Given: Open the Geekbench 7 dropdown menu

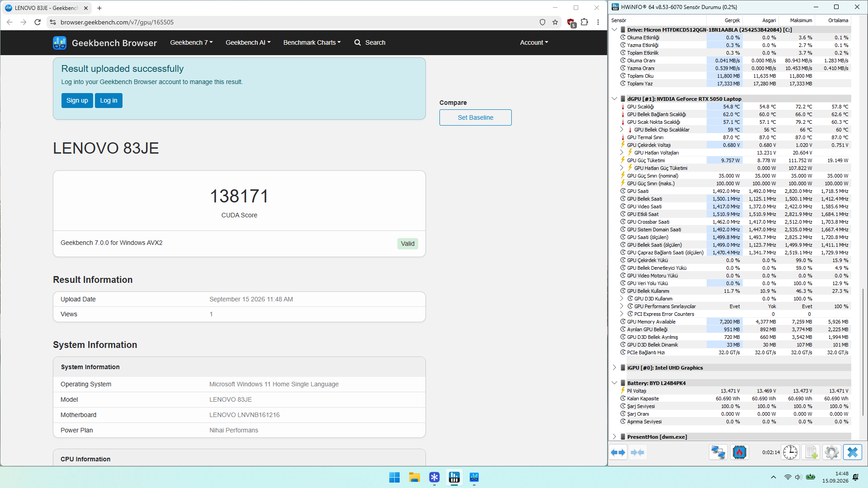Looking at the screenshot, I should tap(191, 42).
